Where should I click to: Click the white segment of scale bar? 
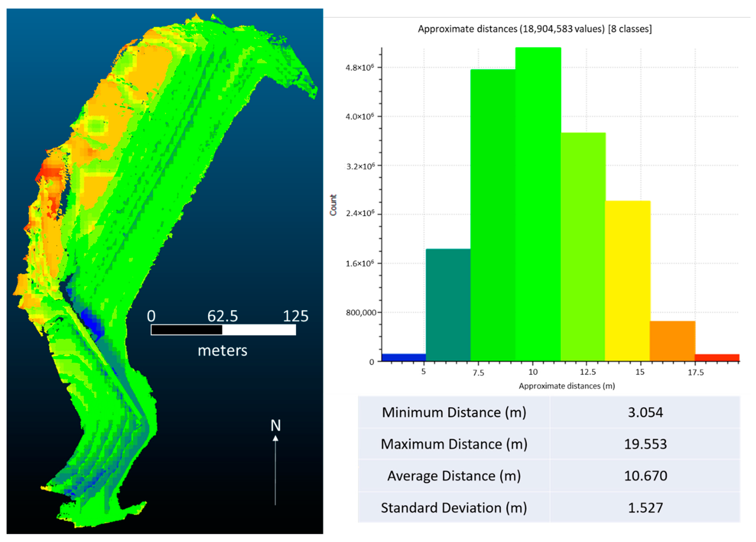pos(259,330)
